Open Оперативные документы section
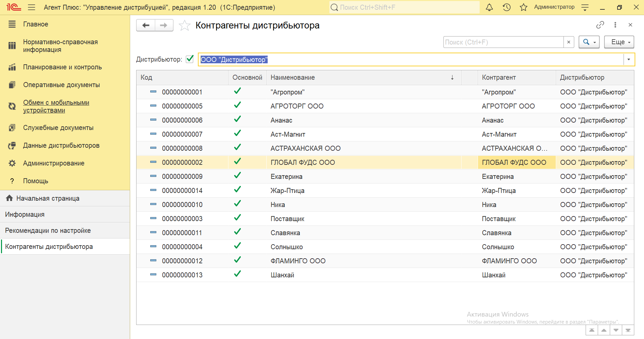 (61, 85)
